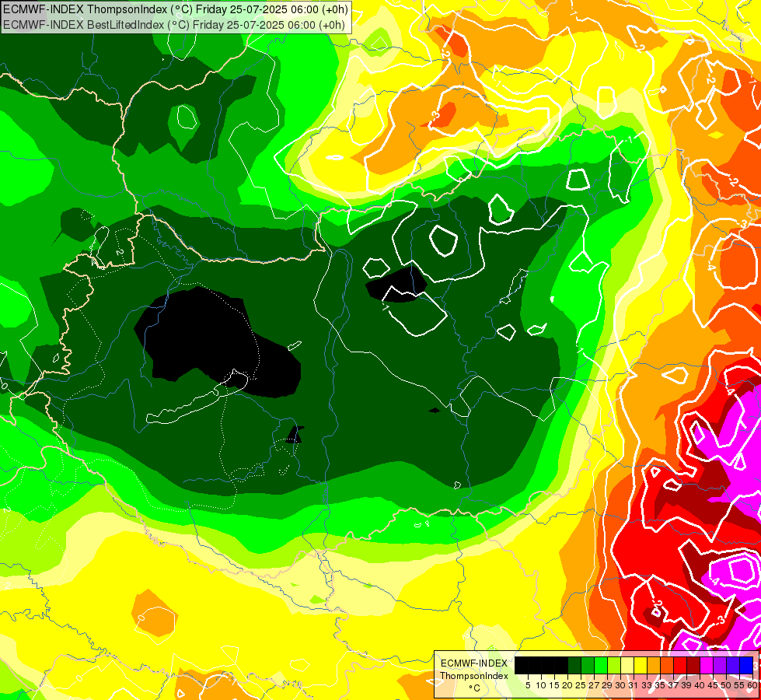
Task: Click the BestLiftedIndex title line at top
Action: 175,25
